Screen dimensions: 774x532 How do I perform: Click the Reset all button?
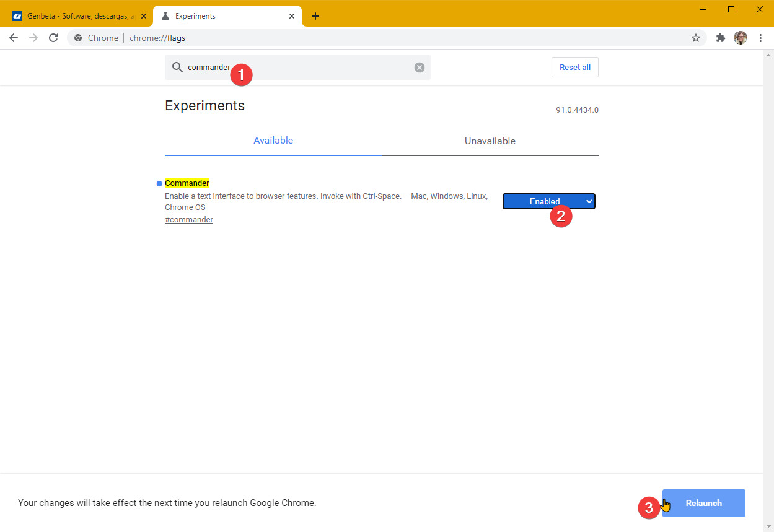click(575, 68)
